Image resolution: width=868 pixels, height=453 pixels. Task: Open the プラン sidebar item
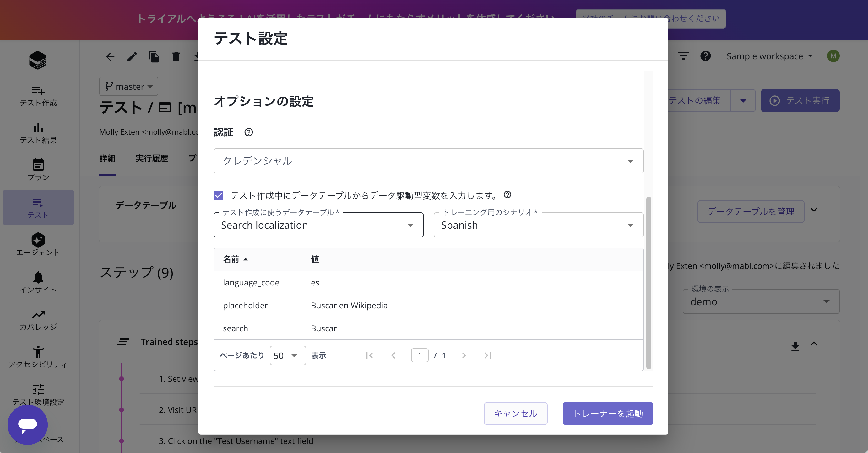pos(38,170)
